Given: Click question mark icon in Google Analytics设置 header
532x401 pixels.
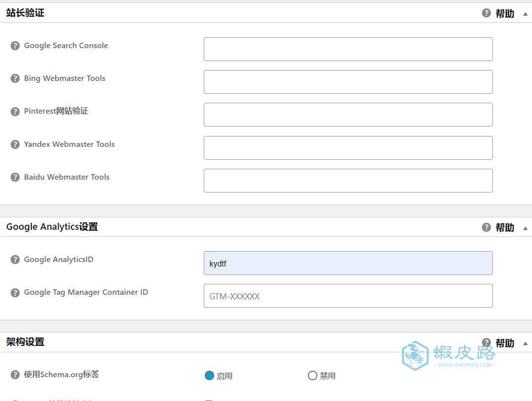Looking at the screenshot, I should pyautogui.click(x=486, y=227).
